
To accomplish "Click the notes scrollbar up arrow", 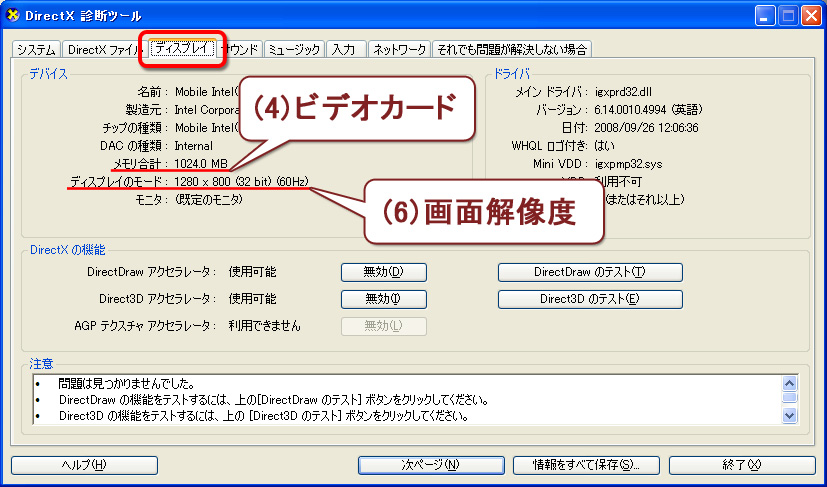I will pos(790,383).
